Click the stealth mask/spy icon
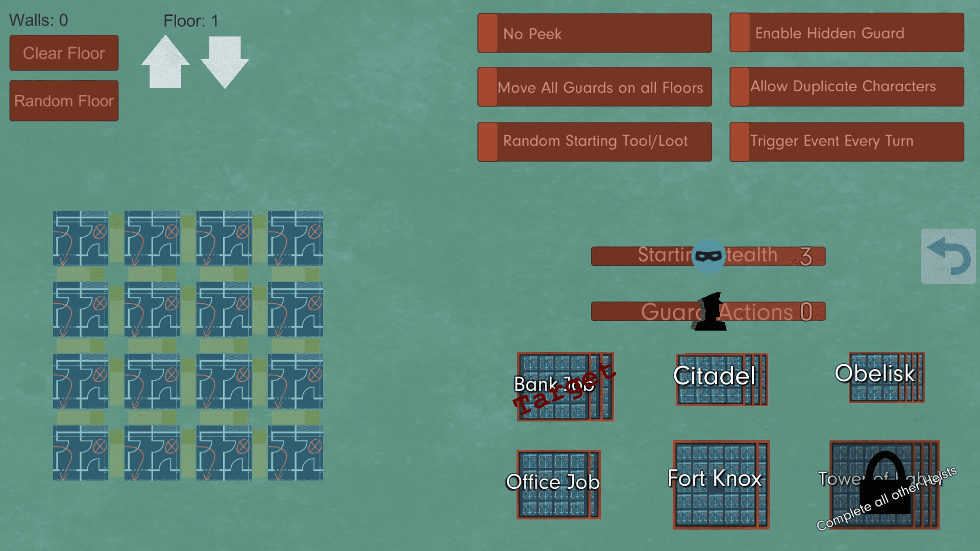The width and height of the screenshot is (980, 551). (707, 254)
